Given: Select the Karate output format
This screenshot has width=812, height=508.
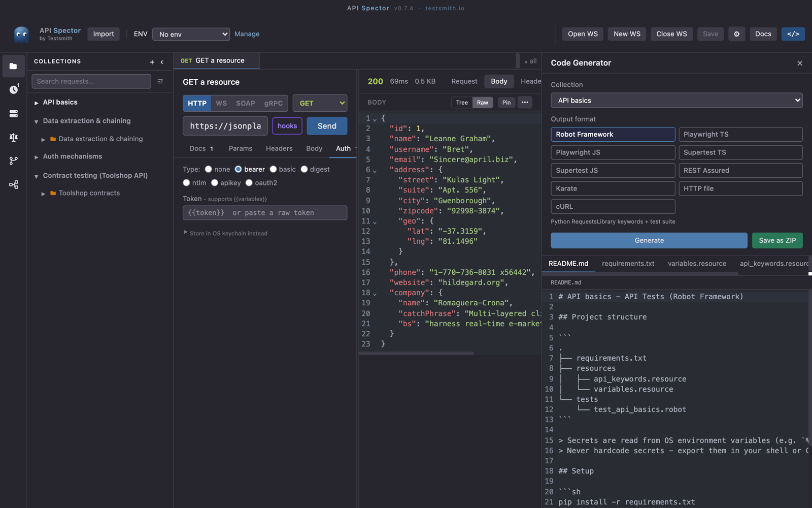Looking at the screenshot, I should 613,188.
